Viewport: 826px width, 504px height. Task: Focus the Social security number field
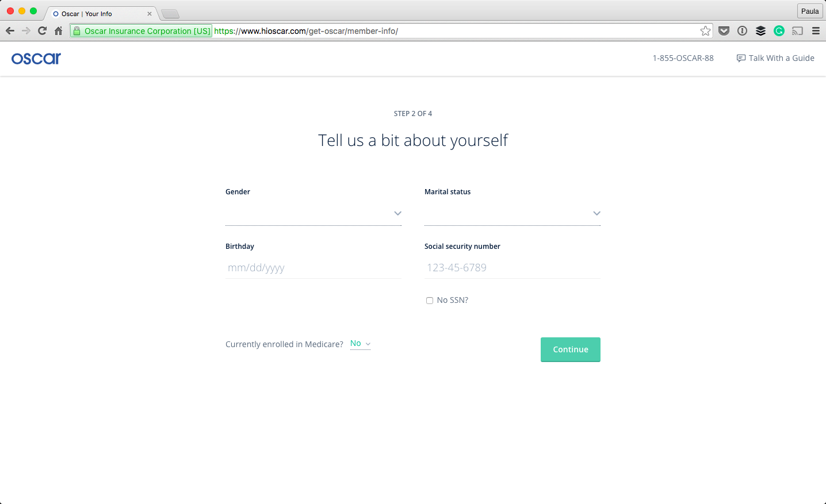(513, 268)
